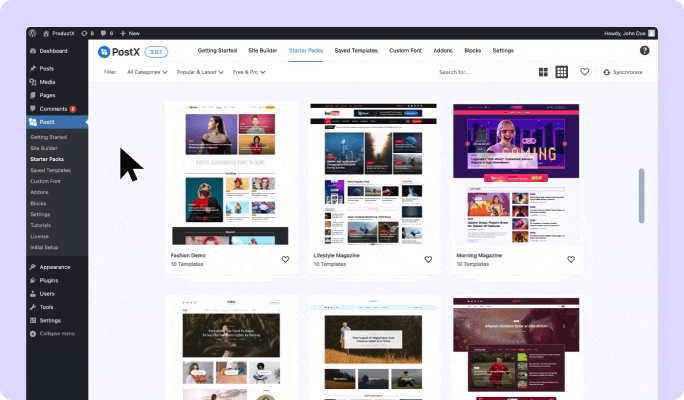Screen dimensions: 684x400
Task: Open the Saved Templates tab
Action: tap(356, 51)
